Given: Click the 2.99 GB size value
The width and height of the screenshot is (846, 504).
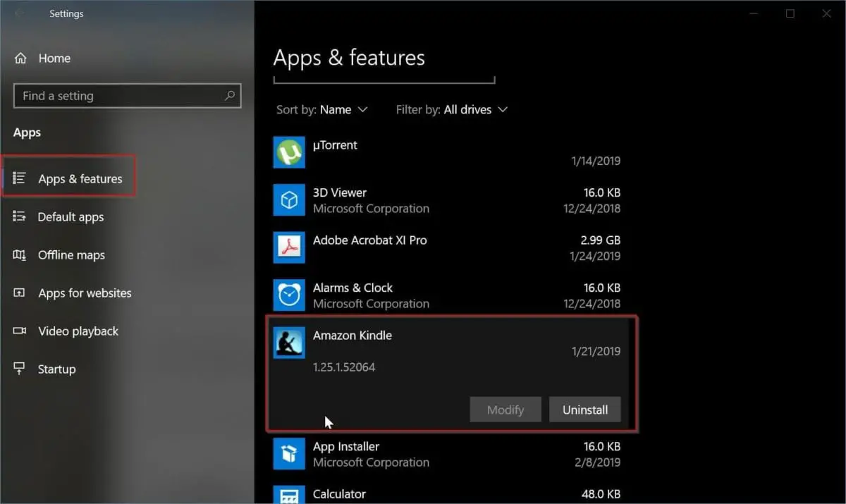Looking at the screenshot, I should pyautogui.click(x=601, y=240).
